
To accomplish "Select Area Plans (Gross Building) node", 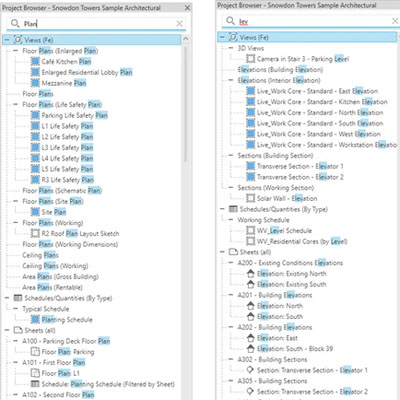I will click(60, 277).
